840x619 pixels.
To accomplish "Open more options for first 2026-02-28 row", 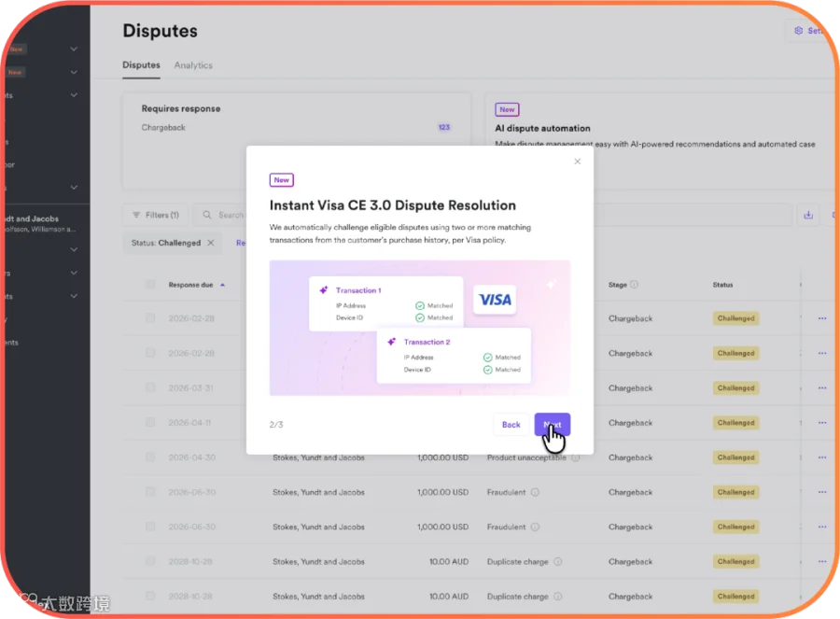I will click(822, 318).
